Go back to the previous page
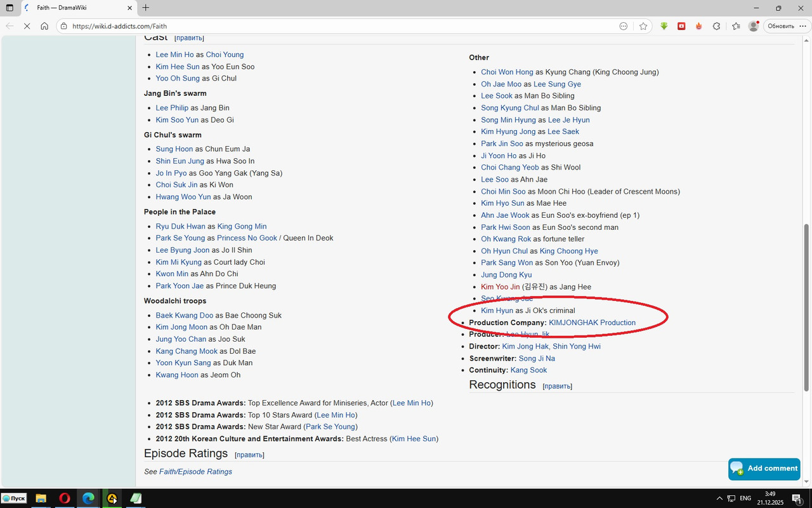812x508 pixels. coord(10,26)
